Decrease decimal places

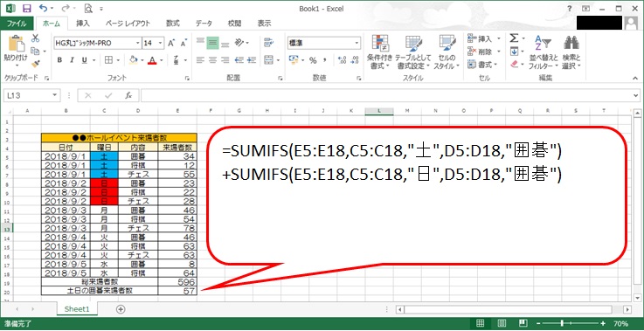(x=354, y=60)
